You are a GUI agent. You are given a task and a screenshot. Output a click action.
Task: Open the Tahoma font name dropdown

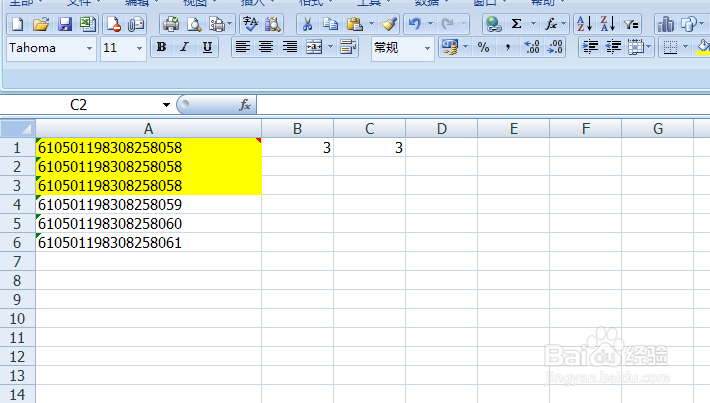coord(89,48)
